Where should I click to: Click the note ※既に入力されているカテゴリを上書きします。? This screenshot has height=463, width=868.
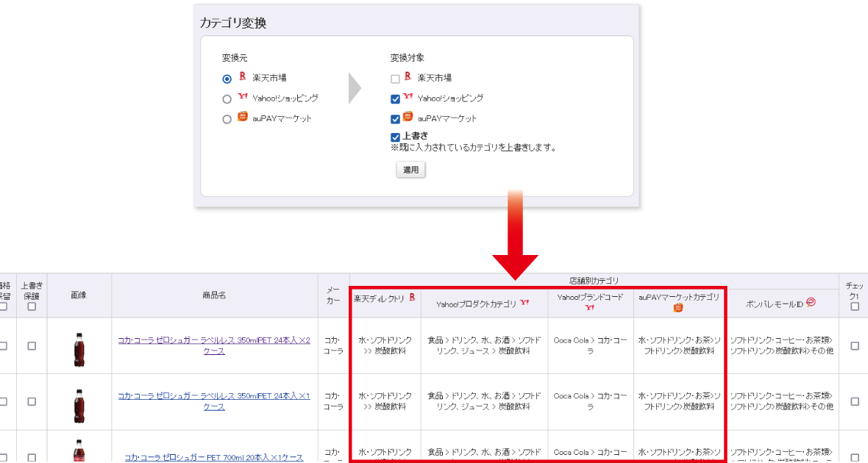point(473,148)
